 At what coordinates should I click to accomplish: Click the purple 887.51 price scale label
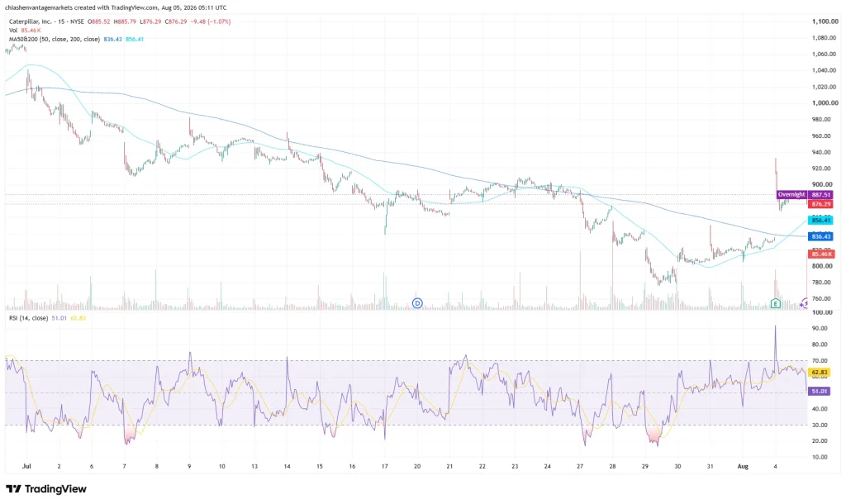(x=820, y=195)
